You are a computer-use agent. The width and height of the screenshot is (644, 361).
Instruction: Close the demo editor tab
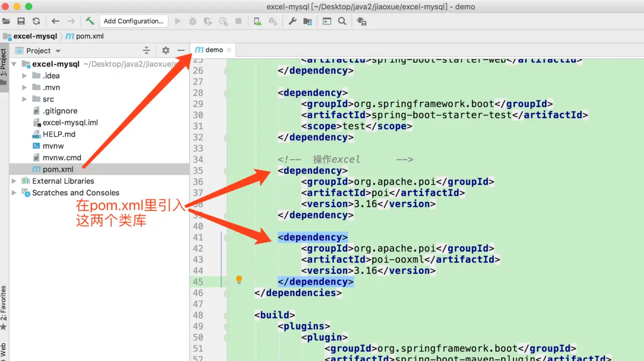pos(229,50)
